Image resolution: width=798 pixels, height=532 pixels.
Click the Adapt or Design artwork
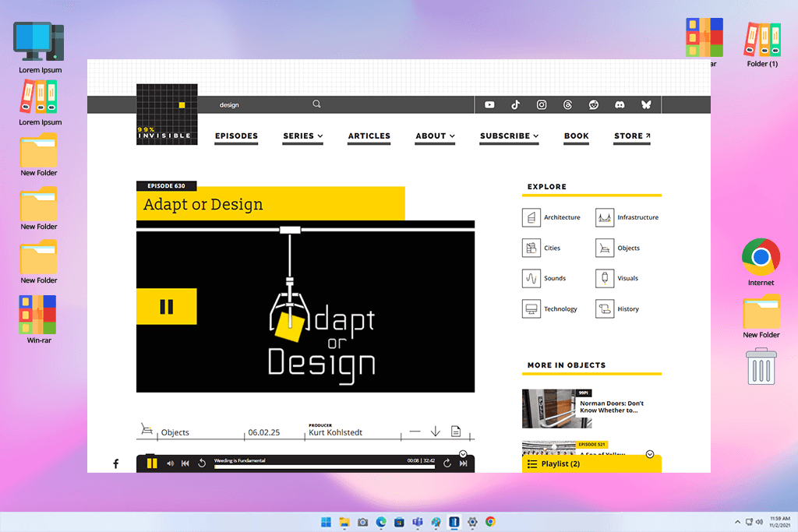pyautogui.click(x=305, y=307)
